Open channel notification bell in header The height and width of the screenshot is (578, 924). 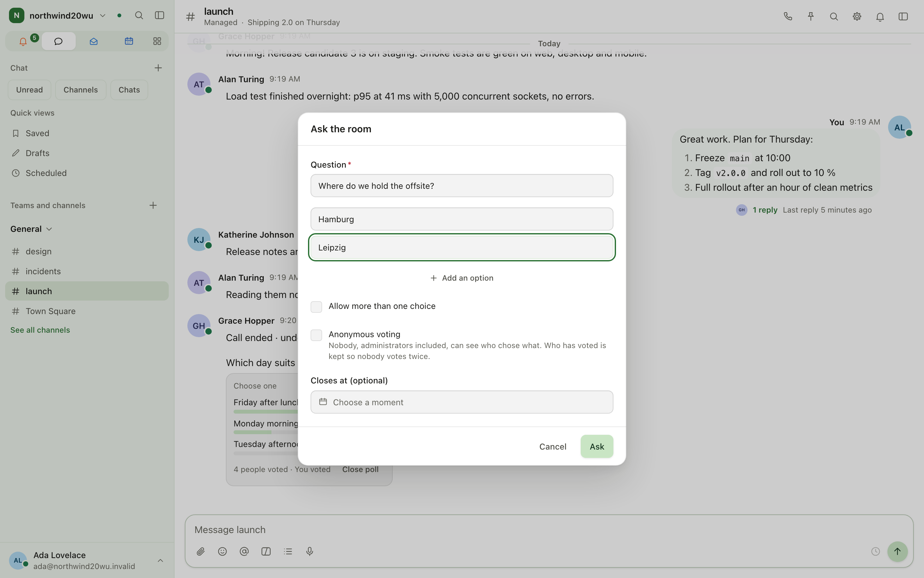click(x=880, y=16)
